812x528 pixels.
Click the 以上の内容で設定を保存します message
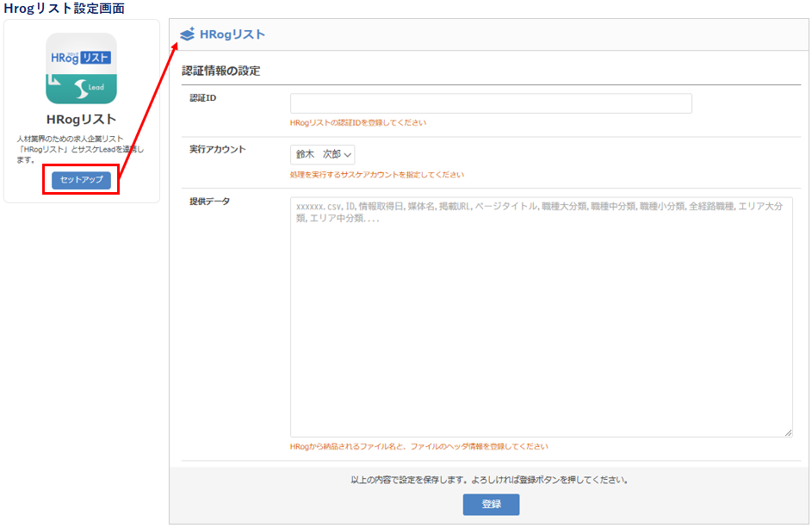(489, 480)
